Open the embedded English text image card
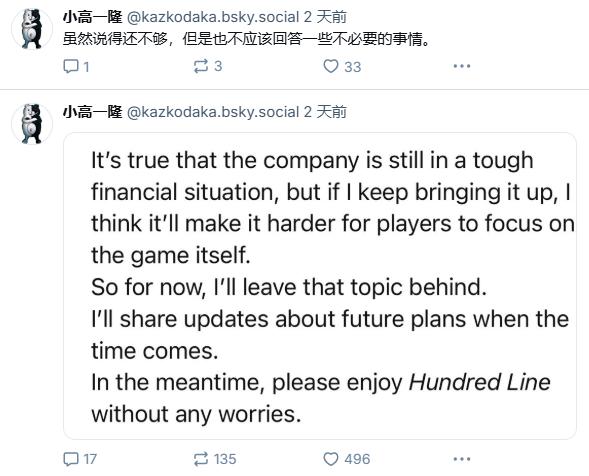This screenshot has height=476, width=589. 320,286
